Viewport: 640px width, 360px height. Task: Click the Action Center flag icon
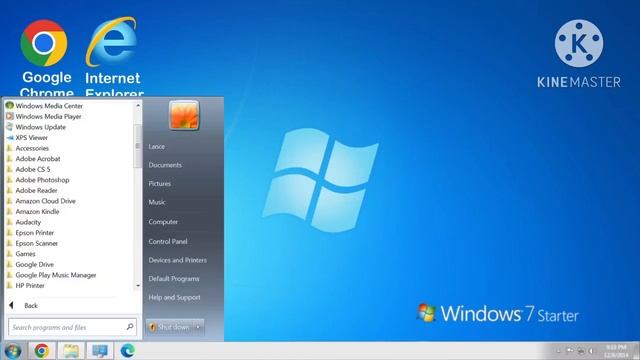click(x=570, y=351)
